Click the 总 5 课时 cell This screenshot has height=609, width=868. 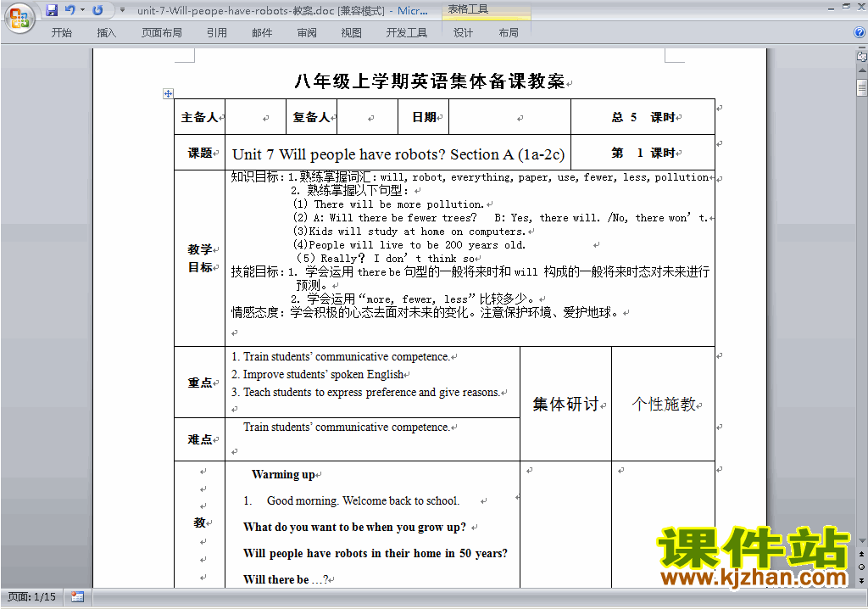pos(643,117)
